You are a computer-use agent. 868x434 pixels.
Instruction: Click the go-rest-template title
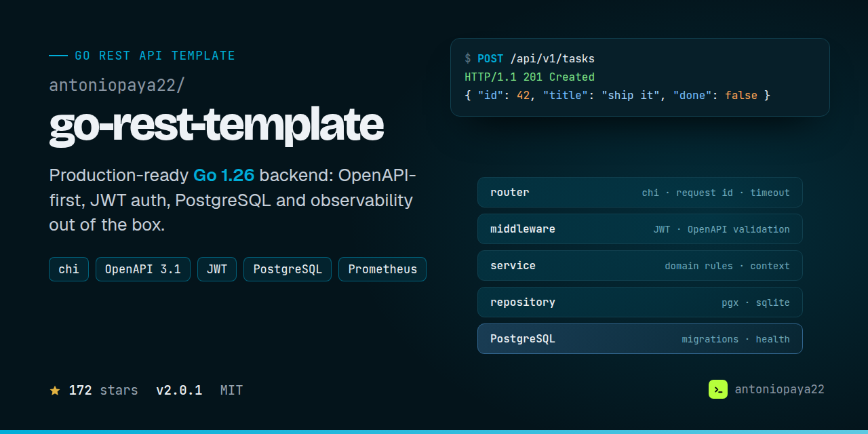pyautogui.click(x=216, y=125)
